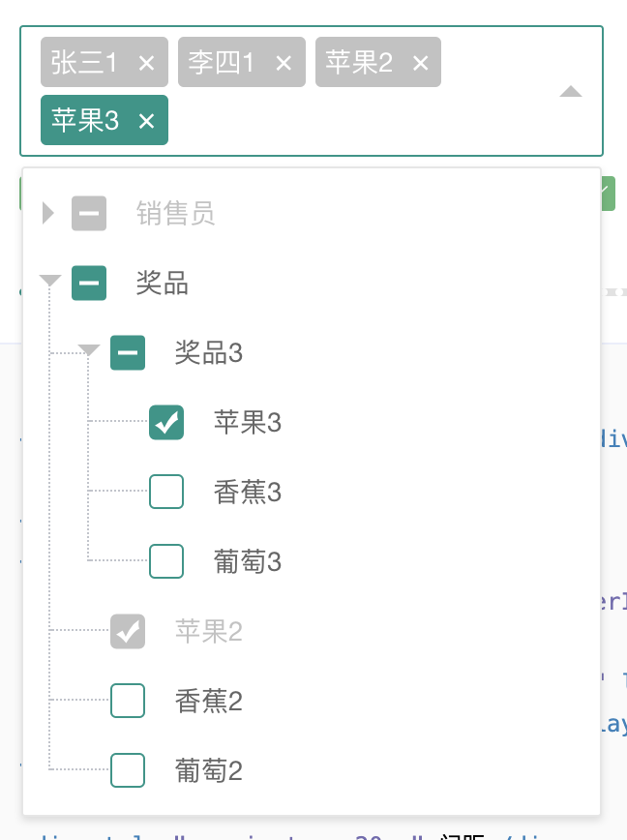The width and height of the screenshot is (627, 840).
Task: Remove the 李四1 tag via its x
Action: click(x=284, y=63)
